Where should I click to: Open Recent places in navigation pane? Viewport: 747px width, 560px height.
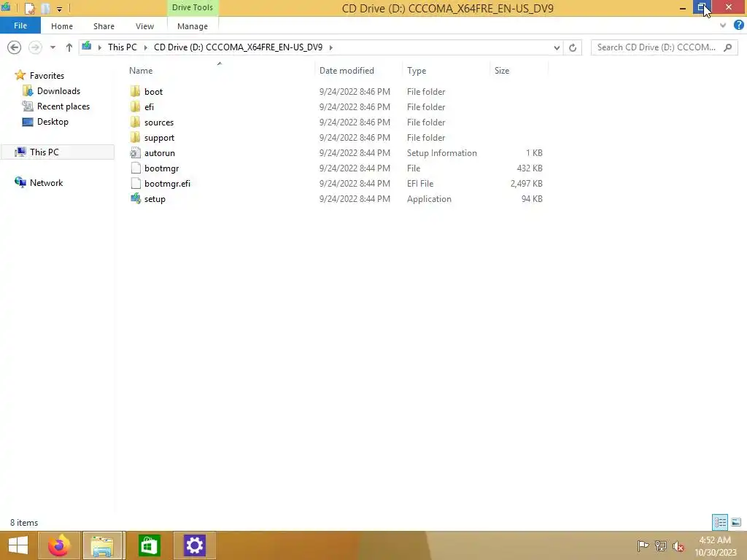pos(63,106)
